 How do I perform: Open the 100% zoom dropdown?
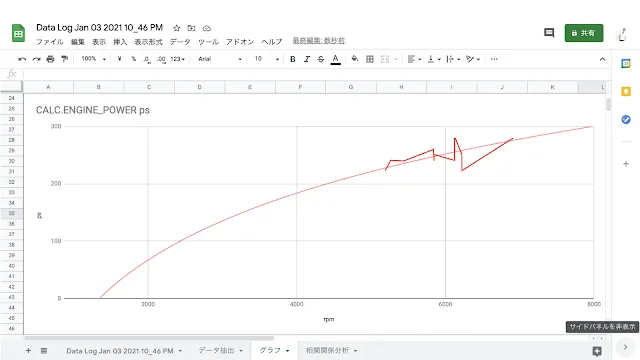point(93,59)
